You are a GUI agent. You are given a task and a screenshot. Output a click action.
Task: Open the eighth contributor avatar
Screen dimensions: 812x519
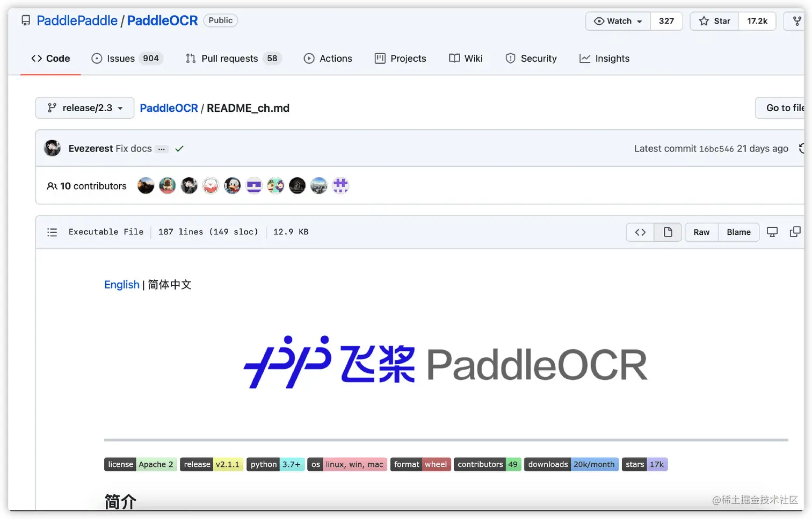(x=297, y=186)
